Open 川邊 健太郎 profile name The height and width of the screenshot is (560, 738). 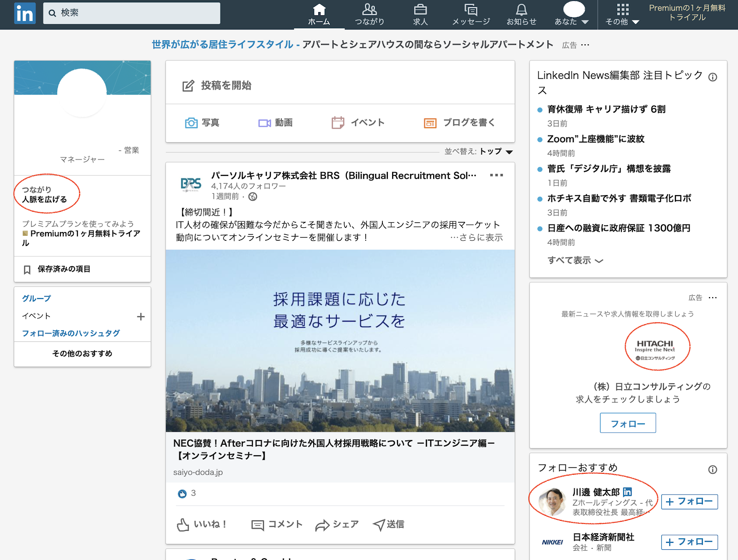[x=595, y=492]
